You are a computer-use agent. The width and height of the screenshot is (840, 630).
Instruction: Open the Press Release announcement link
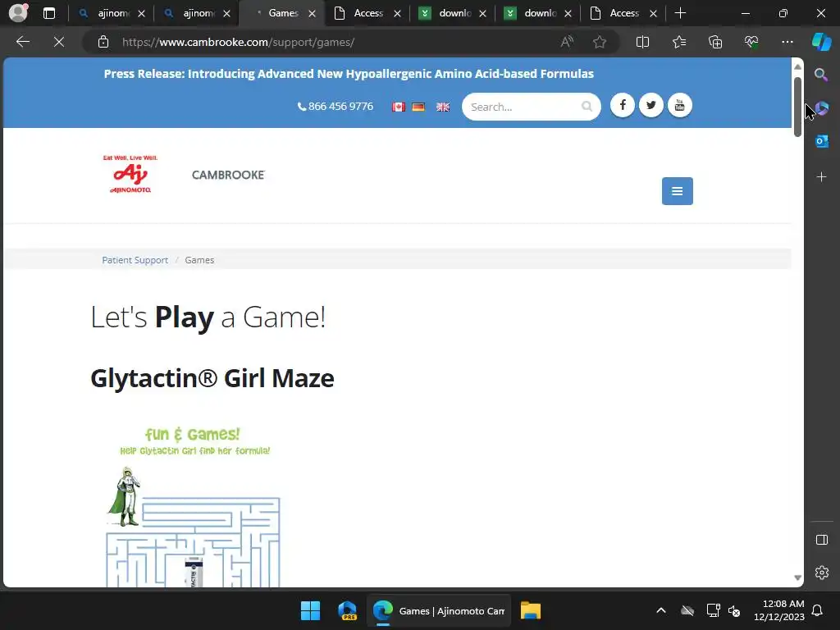[349, 74]
